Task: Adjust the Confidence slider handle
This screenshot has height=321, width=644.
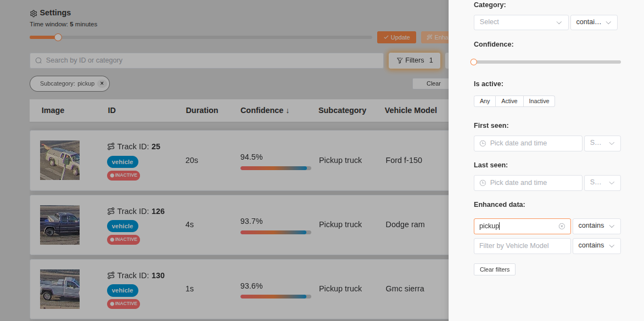Action: [474, 62]
